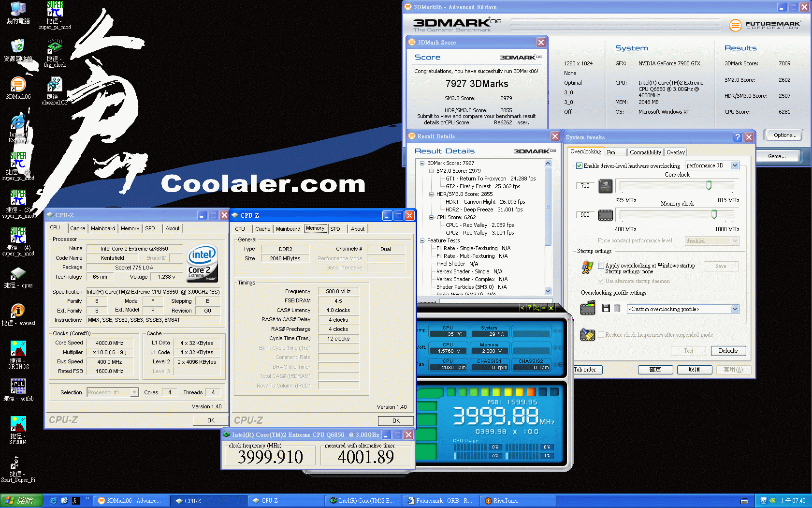Click the restore clock frequencies broom icon
The image size is (812, 508).
588,334
